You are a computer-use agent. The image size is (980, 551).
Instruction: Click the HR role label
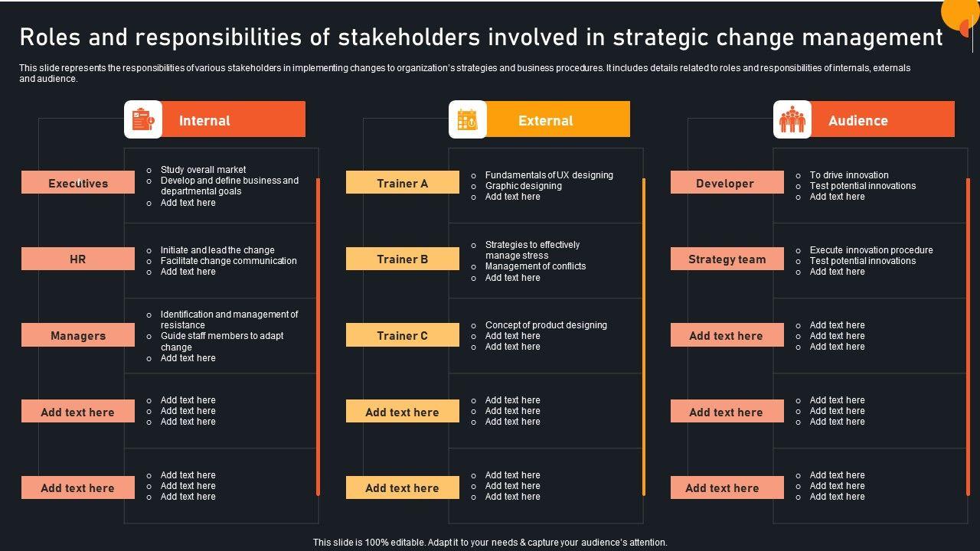click(78, 259)
